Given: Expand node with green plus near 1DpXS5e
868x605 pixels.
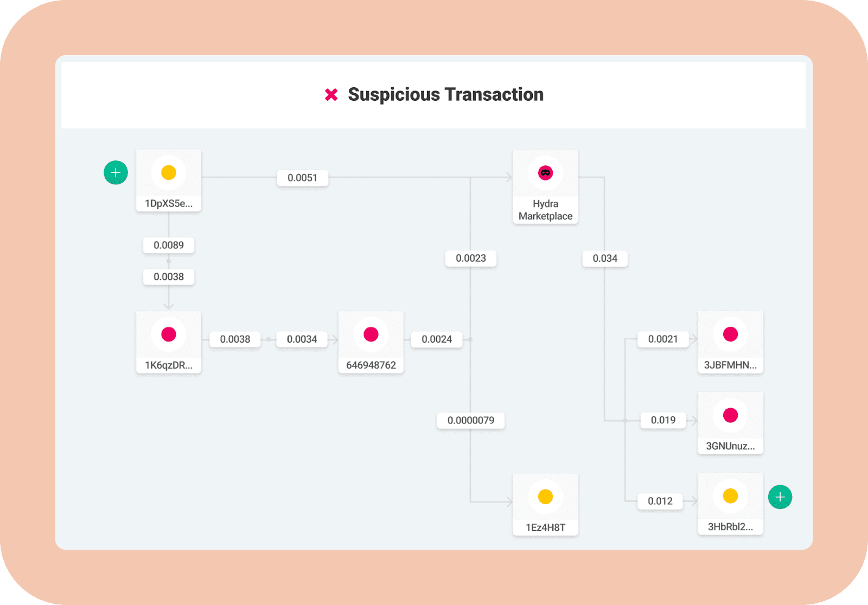Looking at the screenshot, I should coord(116,173).
